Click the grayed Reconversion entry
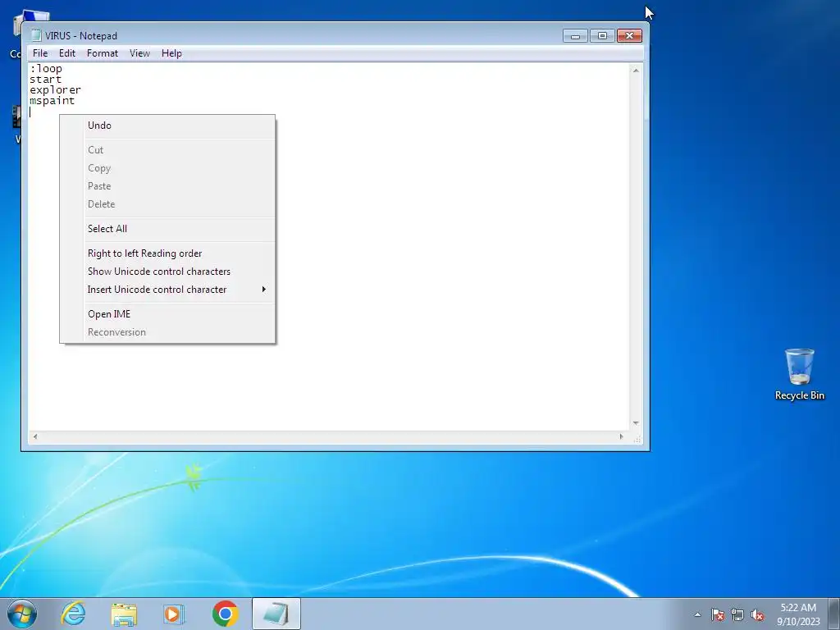The height and width of the screenshot is (630, 840). [x=167, y=332]
